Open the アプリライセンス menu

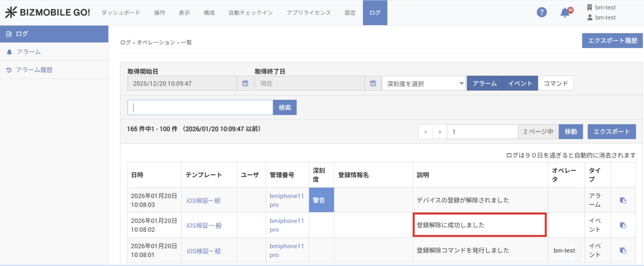coord(309,13)
